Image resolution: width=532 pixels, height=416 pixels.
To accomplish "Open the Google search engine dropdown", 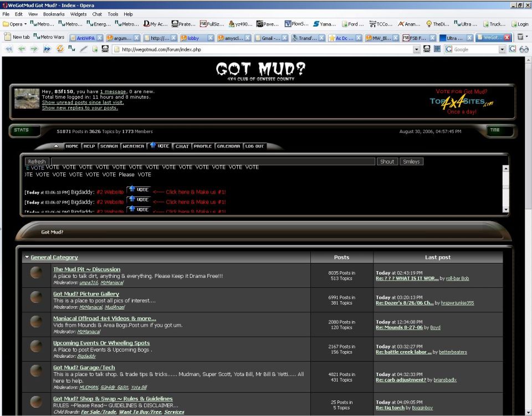I will 502,49.
